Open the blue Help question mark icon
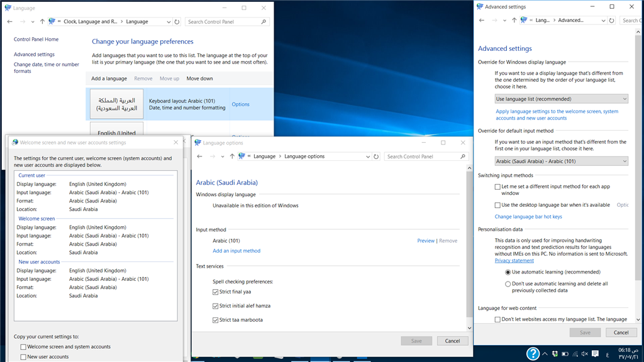Screen dimensions: 644x362 533,353
